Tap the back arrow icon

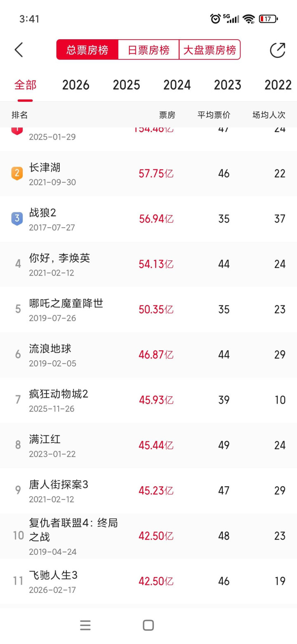coord(19,50)
